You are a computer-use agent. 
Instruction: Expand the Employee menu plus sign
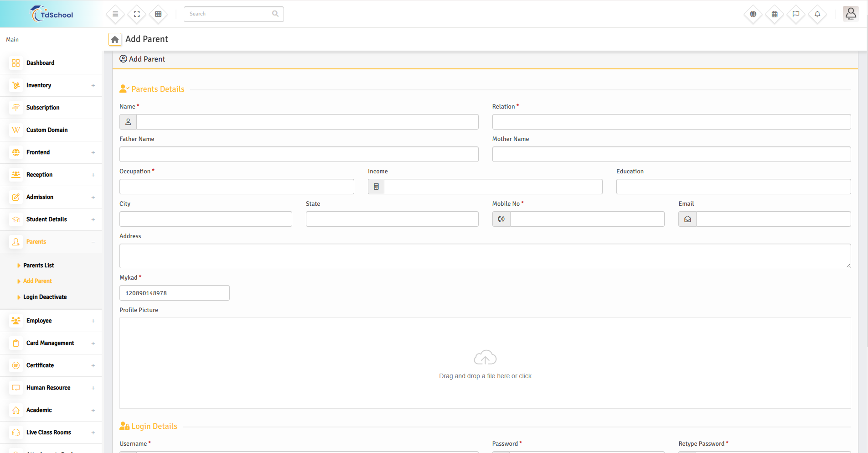pos(93,321)
